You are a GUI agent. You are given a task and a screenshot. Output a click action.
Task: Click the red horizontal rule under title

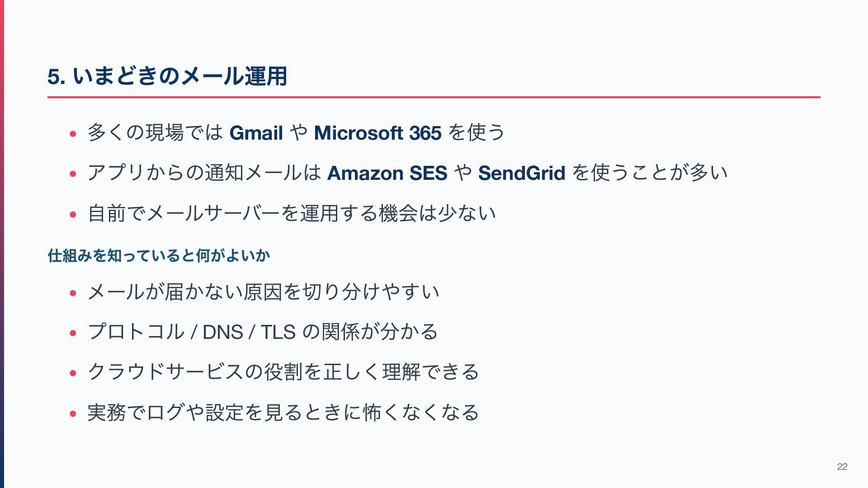coord(434,97)
